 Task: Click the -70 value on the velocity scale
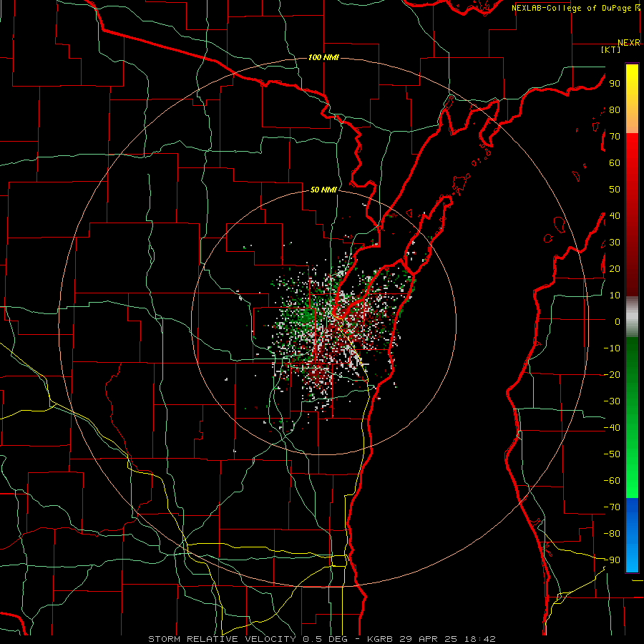(x=612, y=507)
